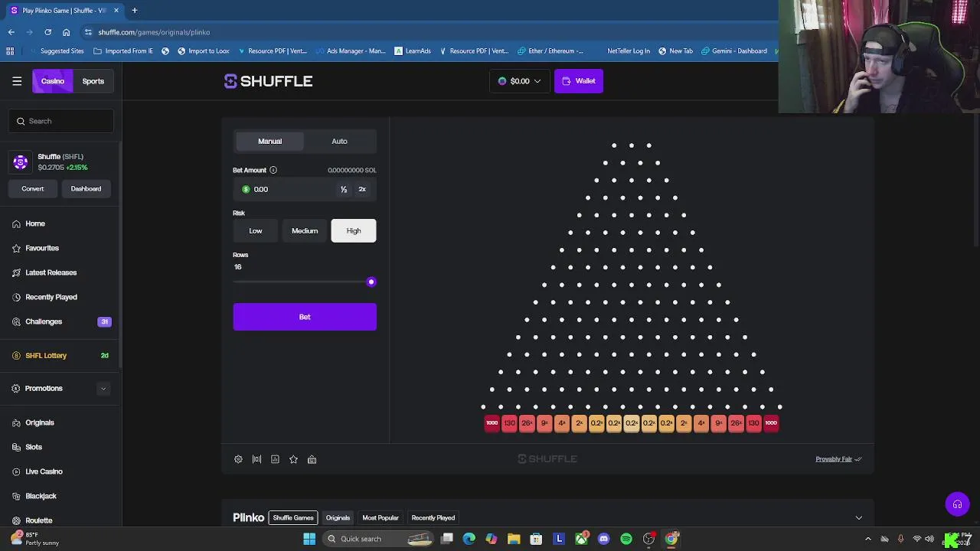The height and width of the screenshot is (551, 980).
Task: Click the sidebar Search field
Action: [x=62, y=121]
